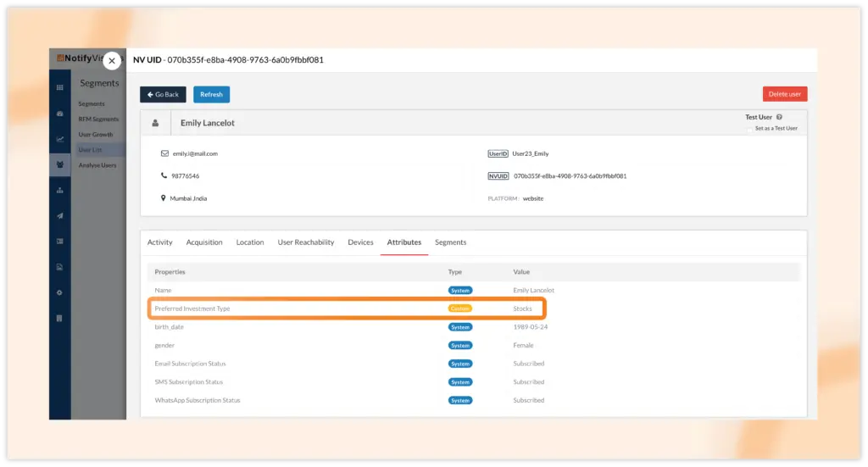Open the Segments tab in user details
868x467 pixels.
(x=450, y=242)
